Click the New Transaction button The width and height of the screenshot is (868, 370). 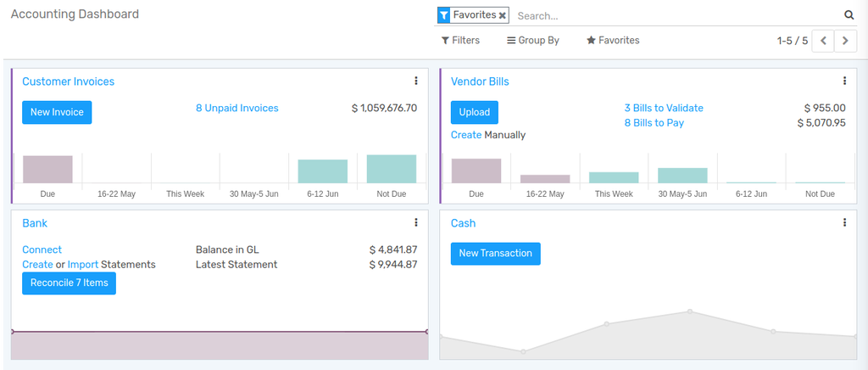click(x=495, y=254)
